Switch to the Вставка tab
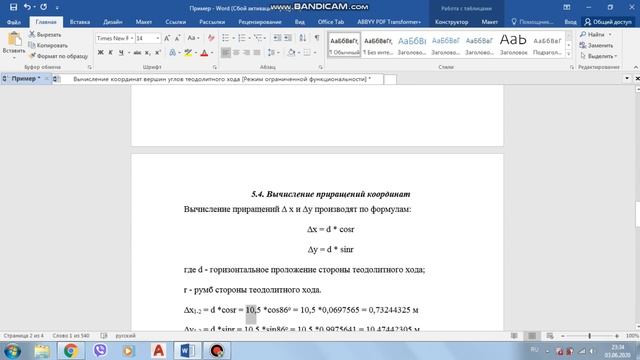This screenshot has width=640, height=360. click(80, 22)
